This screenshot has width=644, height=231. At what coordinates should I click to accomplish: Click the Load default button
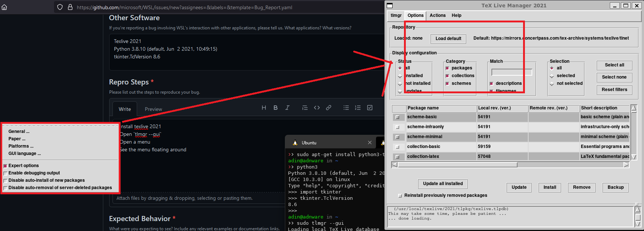click(448, 39)
